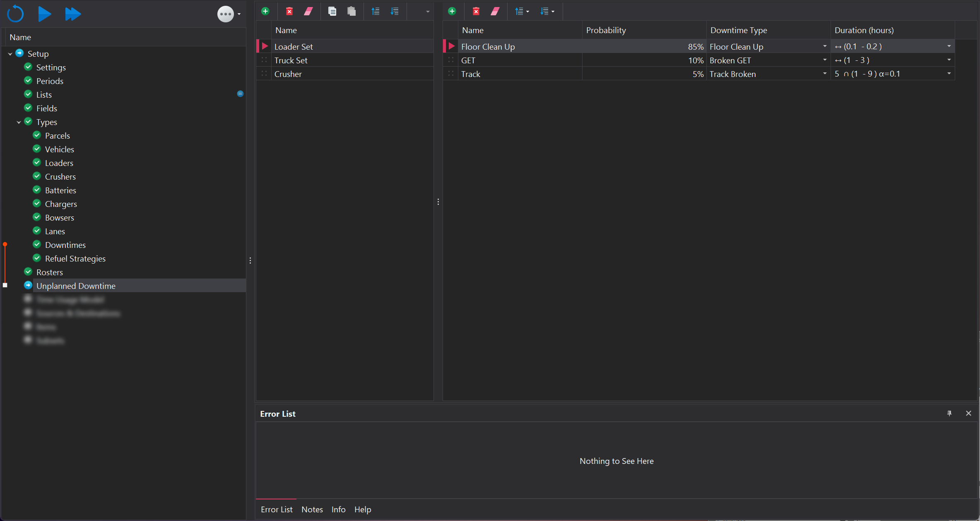Click the reset simulation circular arrow icon
Viewport: 980px width, 521px height.
(15, 14)
